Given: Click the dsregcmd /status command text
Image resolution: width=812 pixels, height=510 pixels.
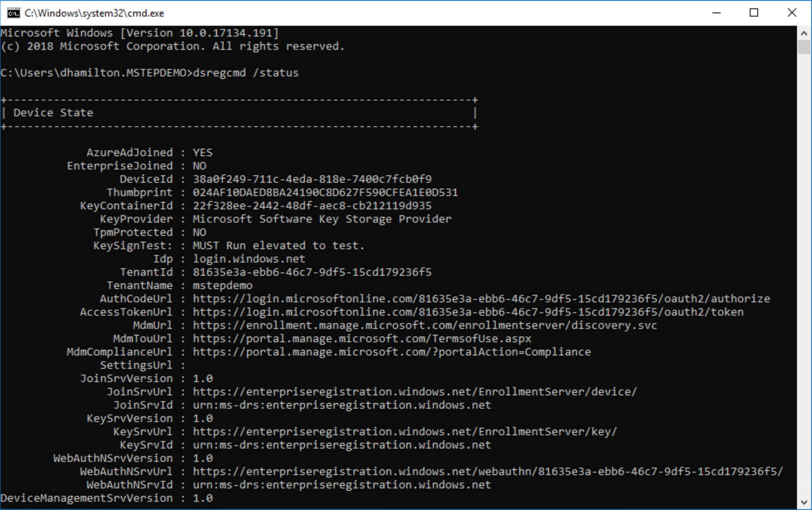Looking at the screenshot, I should point(246,73).
